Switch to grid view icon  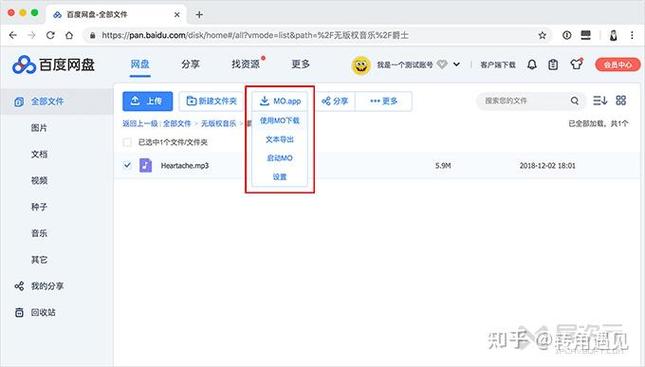click(x=621, y=100)
